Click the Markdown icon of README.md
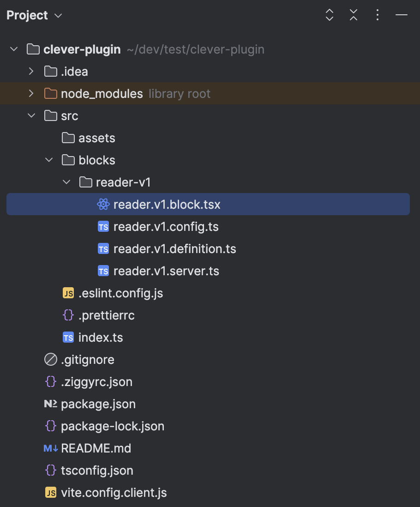The height and width of the screenshot is (507, 420). click(x=50, y=448)
